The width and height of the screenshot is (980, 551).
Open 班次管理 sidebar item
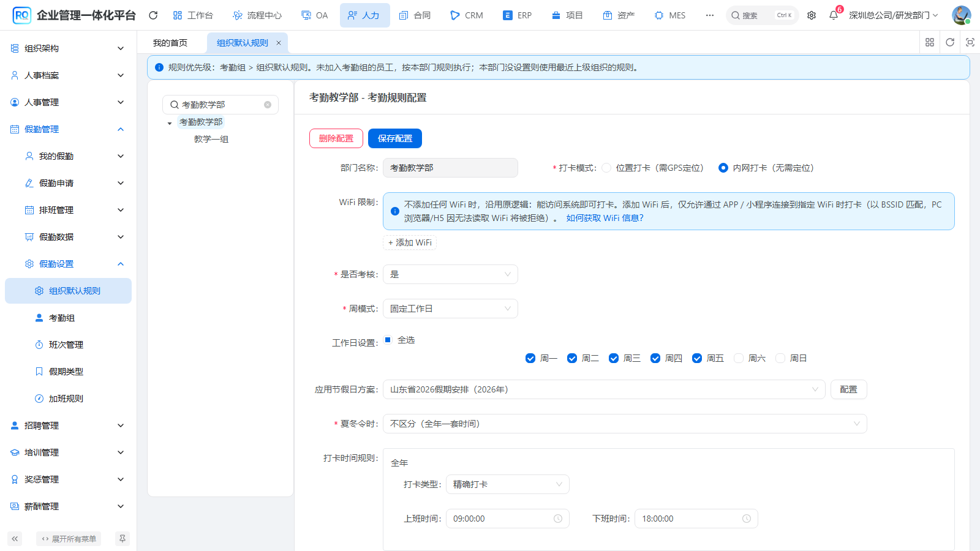(x=68, y=345)
